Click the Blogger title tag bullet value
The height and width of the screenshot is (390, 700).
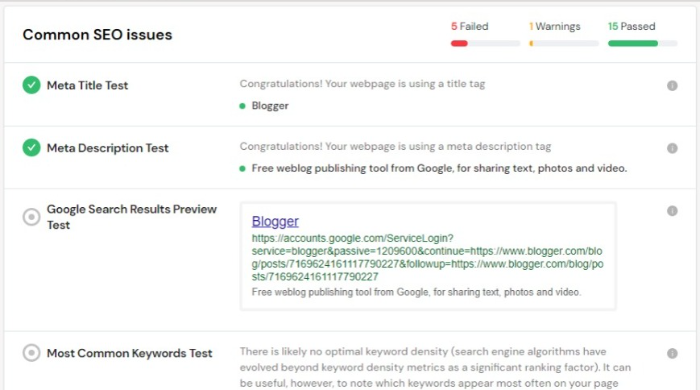(270, 106)
